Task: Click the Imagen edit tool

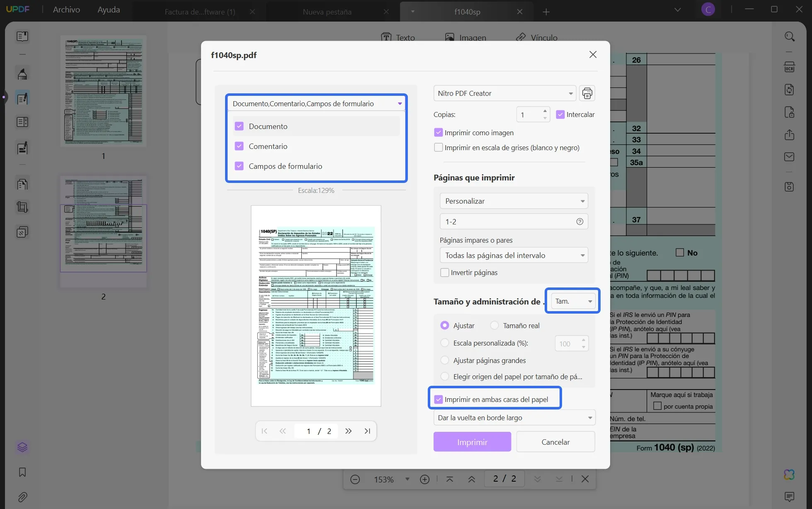Action: pyautogui.click(x=465, y=38)
